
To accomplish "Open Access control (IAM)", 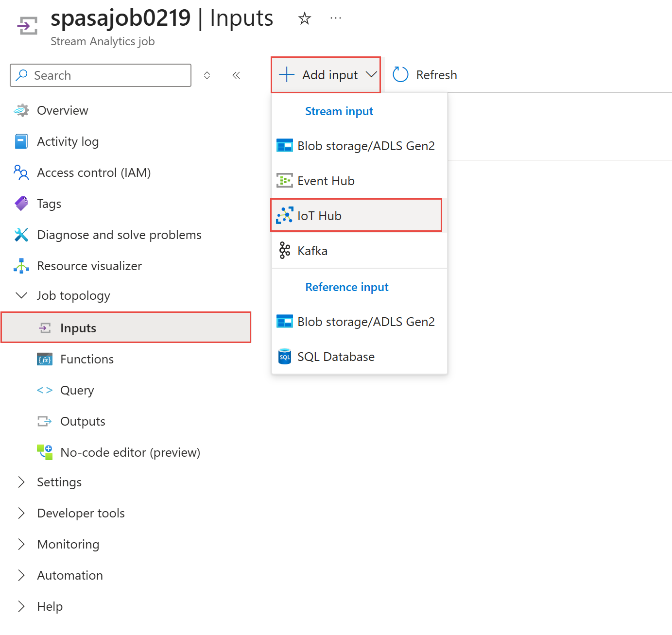I will tap(94, 172).
